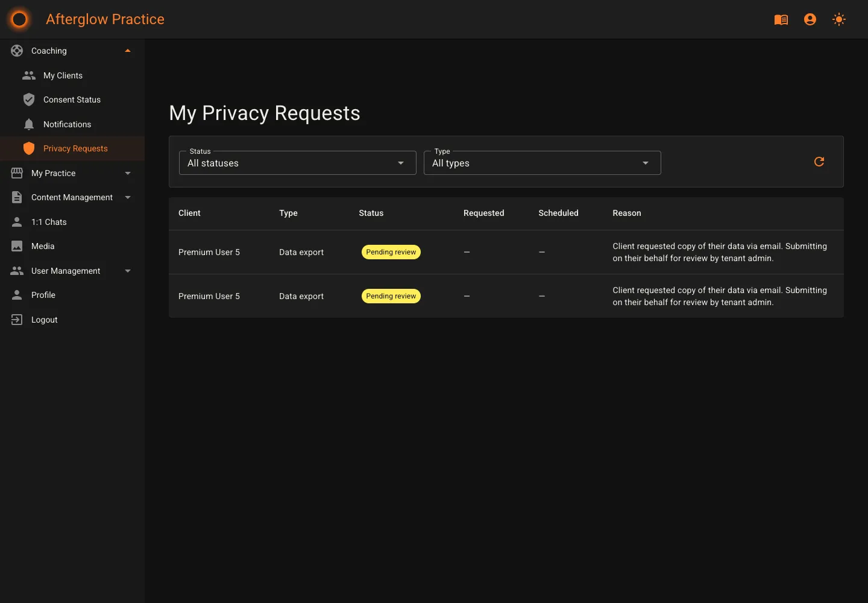Image resolution: width=868 pixels, height=603 pixels.
Task: Click the Type column header
Action: coord(288,213)
